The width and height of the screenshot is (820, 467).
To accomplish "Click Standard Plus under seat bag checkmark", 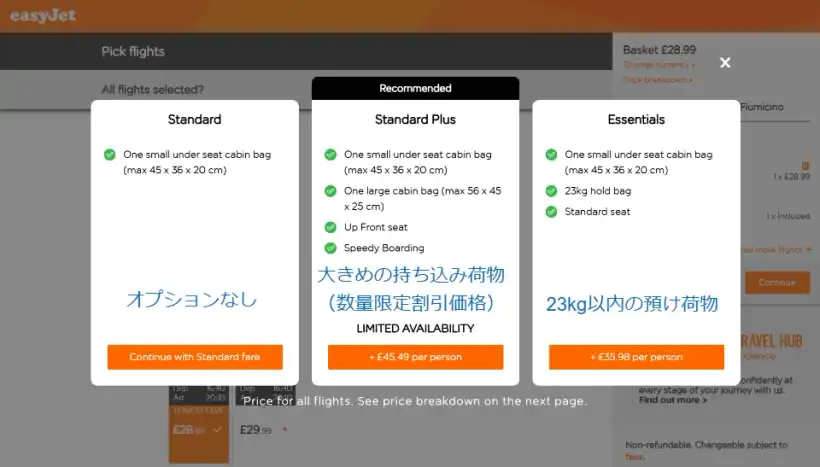I will pyautogui.click(x=330, y=155).
